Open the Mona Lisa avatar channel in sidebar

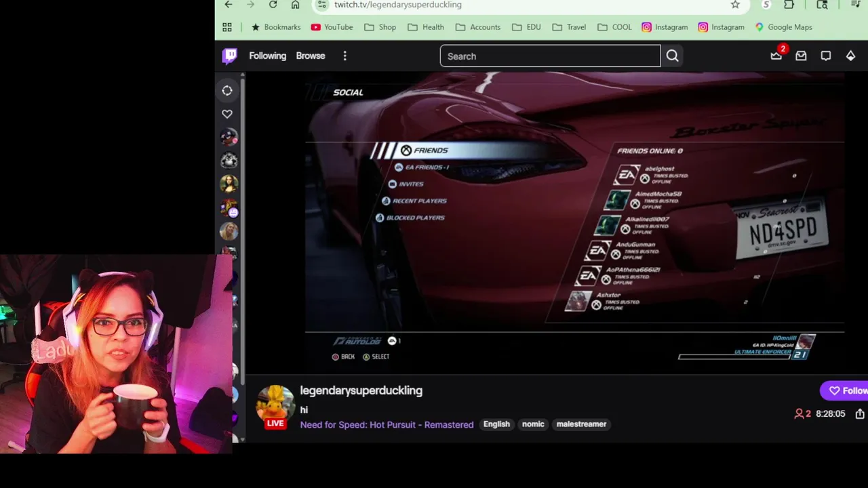(229, 184)
